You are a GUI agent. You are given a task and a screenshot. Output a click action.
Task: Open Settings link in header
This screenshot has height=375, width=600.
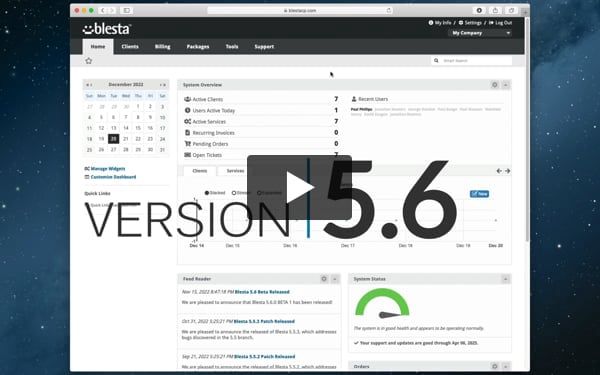click(x=470, y=23)
